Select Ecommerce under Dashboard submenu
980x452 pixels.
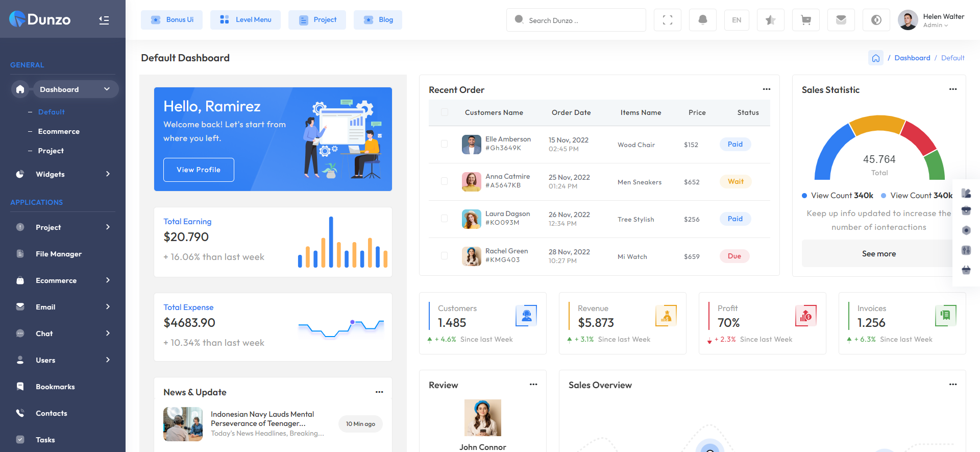(59, 131)
